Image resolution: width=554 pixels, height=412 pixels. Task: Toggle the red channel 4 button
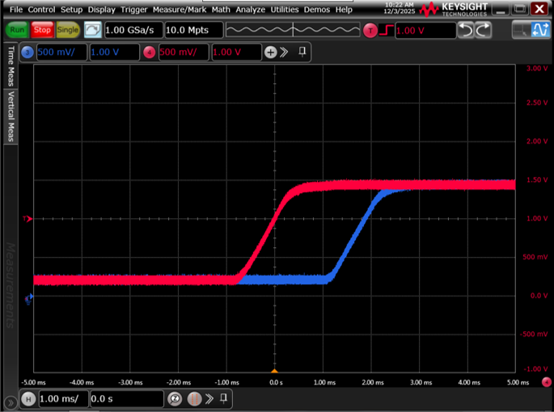[x=149, y=53]
